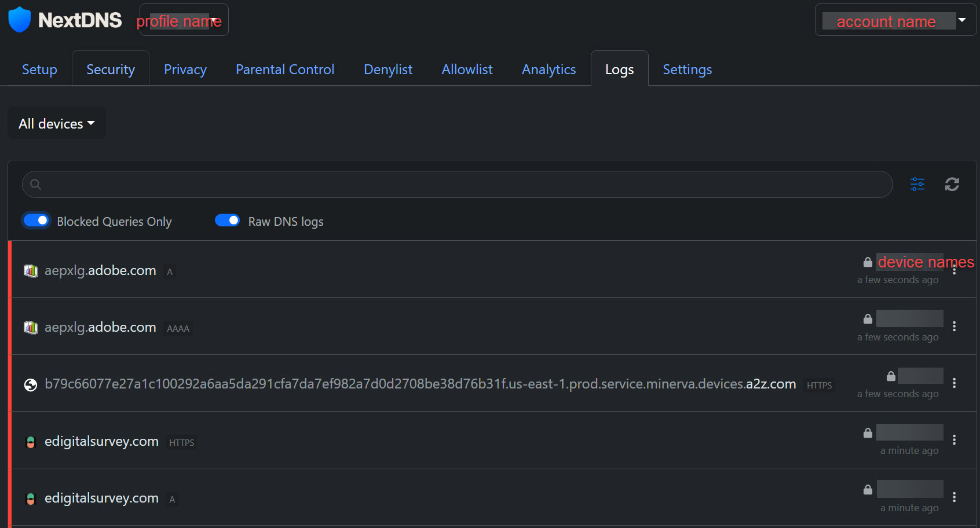Switch to the Analytics tab
The width and height of the screenshot is (980, 528).
coord(548,69)
